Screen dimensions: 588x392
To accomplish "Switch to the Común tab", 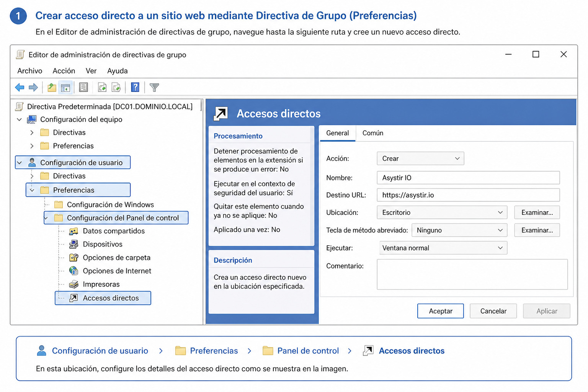I will (373, 133).
